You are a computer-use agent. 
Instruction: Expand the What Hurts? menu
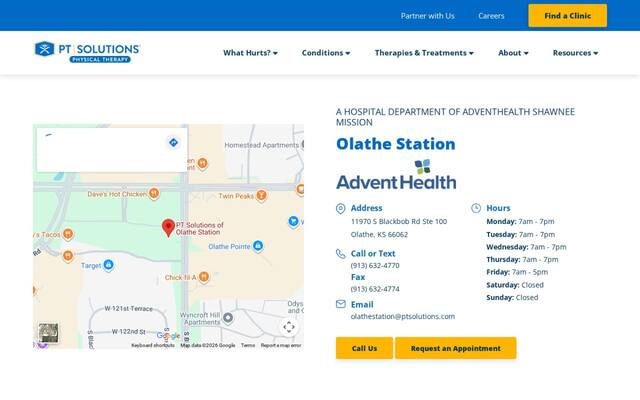point(250,53)
